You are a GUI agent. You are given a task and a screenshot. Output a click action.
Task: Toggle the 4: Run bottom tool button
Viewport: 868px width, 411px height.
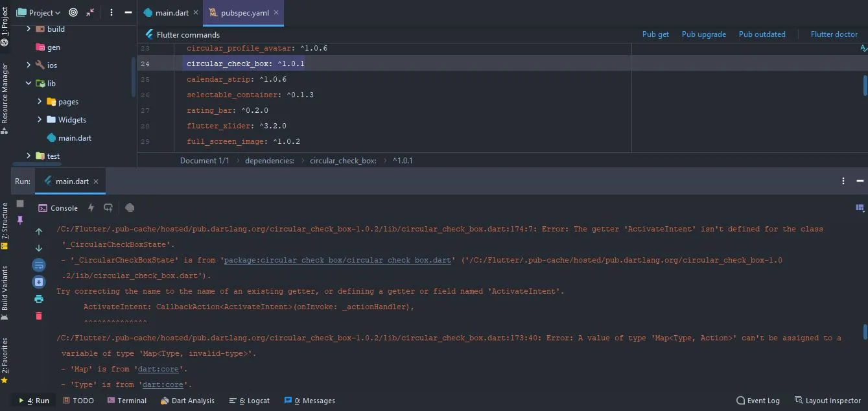pyautogui.click(x=34, y=401)
